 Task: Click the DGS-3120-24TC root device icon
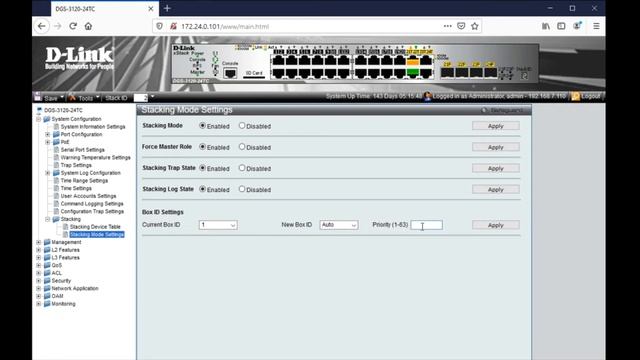click(39, 110)
